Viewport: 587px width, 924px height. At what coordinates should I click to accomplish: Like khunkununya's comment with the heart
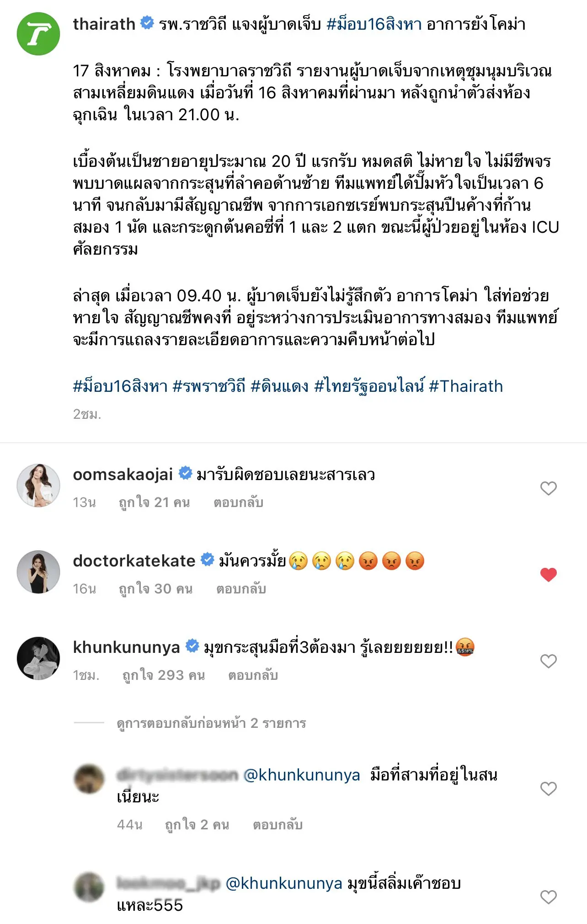click(x=548, y=661)
